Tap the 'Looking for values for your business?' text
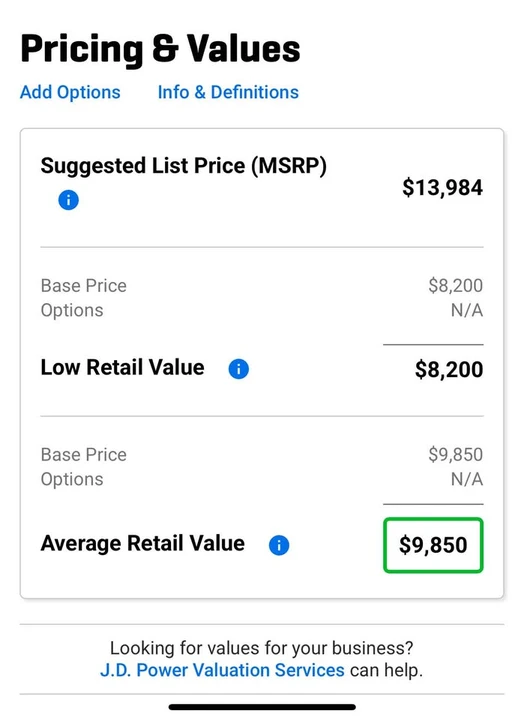Screen dimensions: 524x720 (262, 648)
